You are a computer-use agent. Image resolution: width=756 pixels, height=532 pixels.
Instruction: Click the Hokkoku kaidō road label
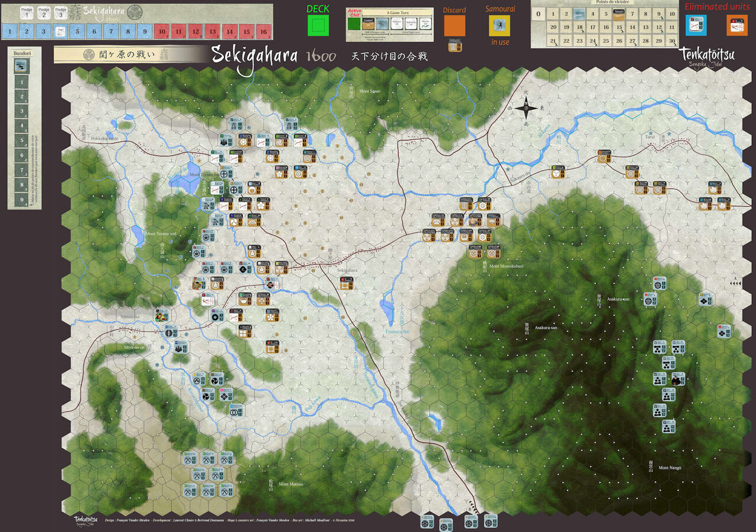point(106,138)
